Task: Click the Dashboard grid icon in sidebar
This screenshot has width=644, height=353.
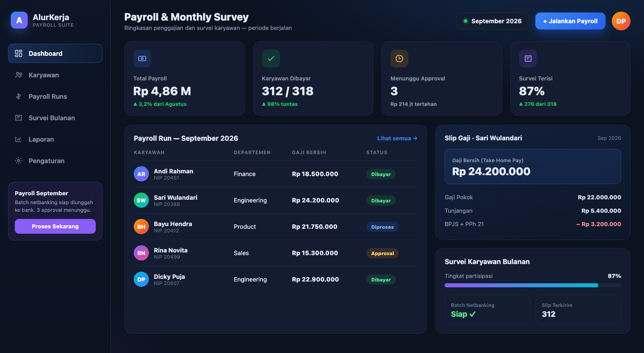Action: coord(18,54)
